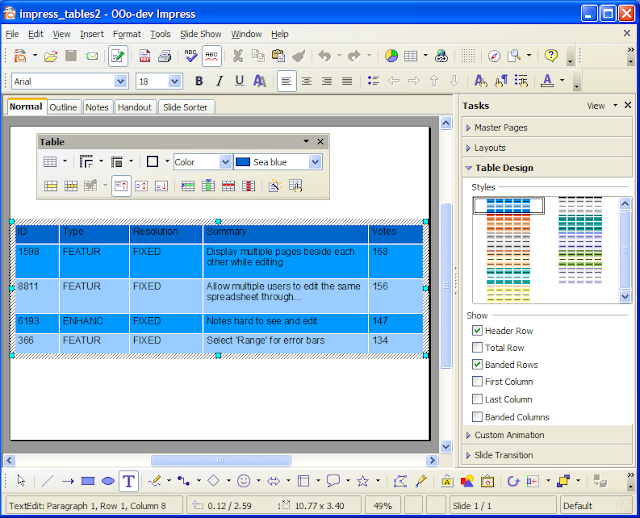Click the zoom 49% field in status bar
The width and height of the screenshot is (640, 518).
coord(382,506)
